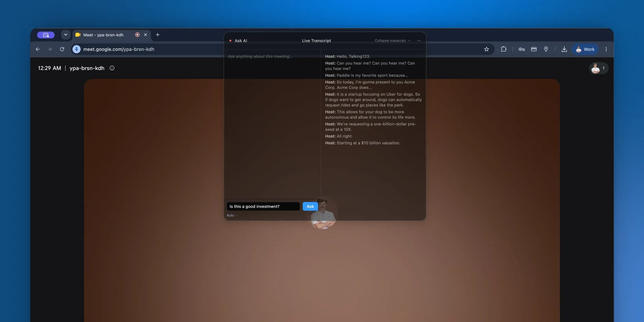Screen dimensions: 644x322
Task: Open the addresses location pin icon
Action: point(546,49)
